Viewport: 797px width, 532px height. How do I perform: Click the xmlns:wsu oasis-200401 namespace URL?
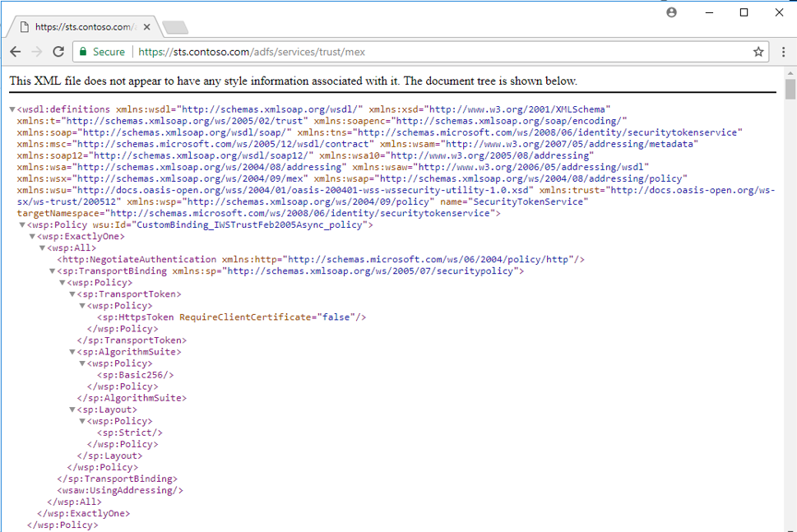coord(305,190)
